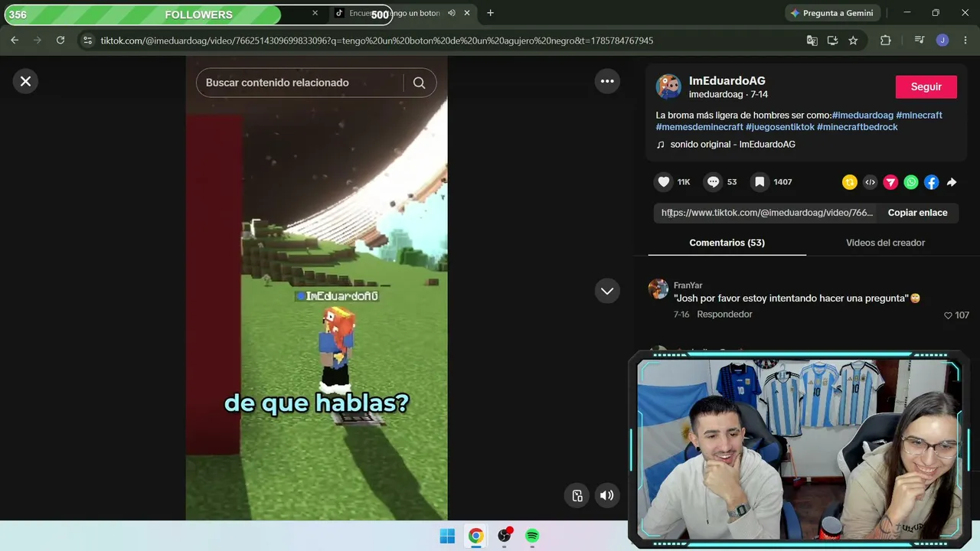The image size is (980, 551).
Task: Open the recording app icon on the taskbar
Action: (x=504, y=536)
